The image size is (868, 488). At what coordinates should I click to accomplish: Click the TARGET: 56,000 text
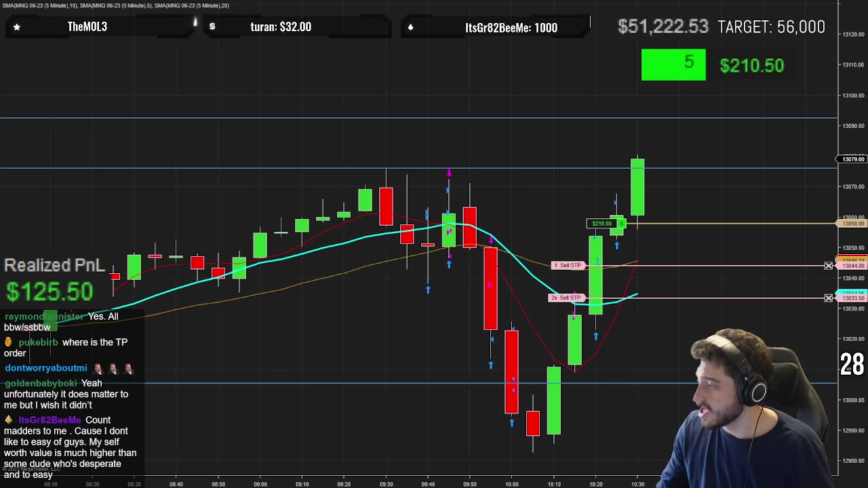tap(771, 26)
